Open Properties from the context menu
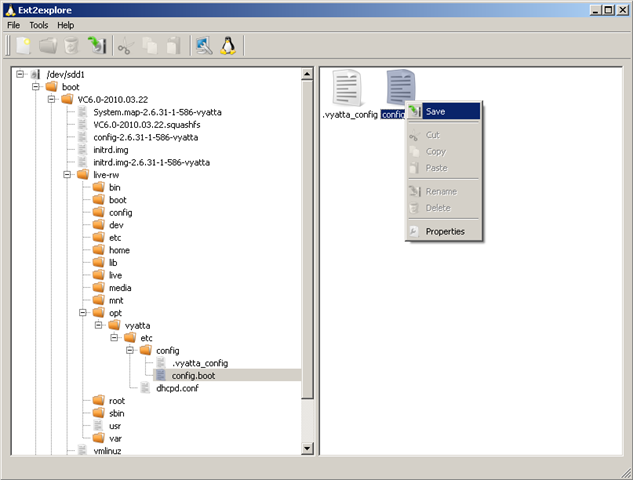The width and height of the screenshot is (633, 480). pyautogui.click(x=445, y=231)
